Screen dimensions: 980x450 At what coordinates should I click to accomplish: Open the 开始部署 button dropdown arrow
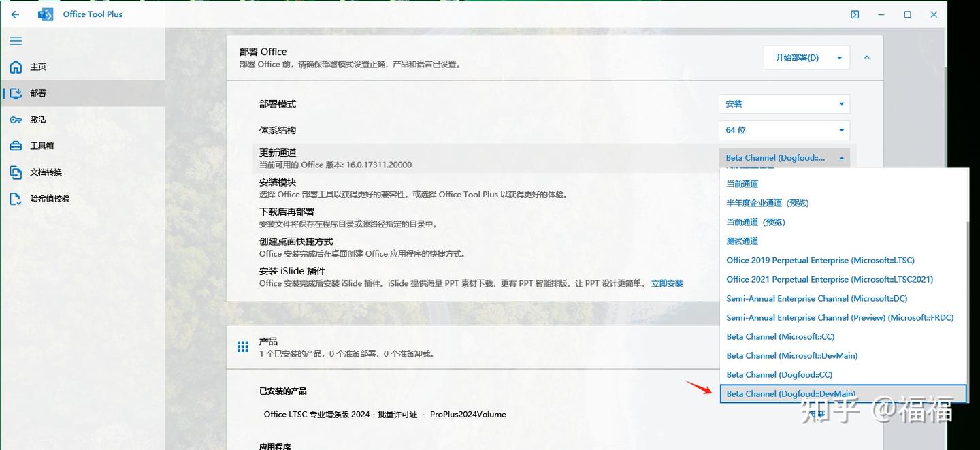pyautogui.click(x=840, y=57)
